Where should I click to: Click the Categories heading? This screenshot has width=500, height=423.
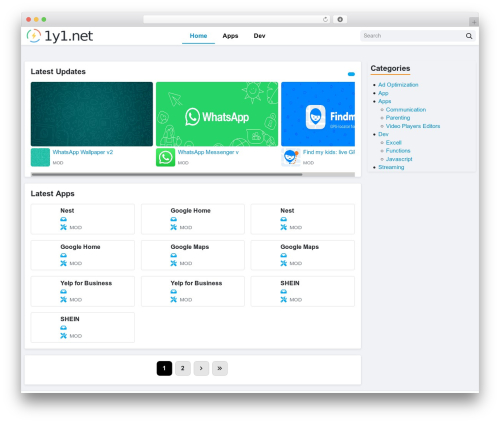390,68
